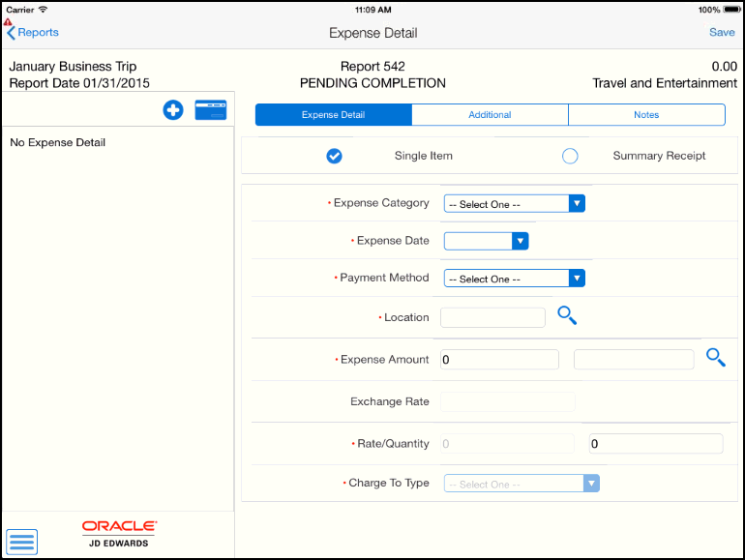Open the Expense Category dropdown
745x560 pixels.
515,204
